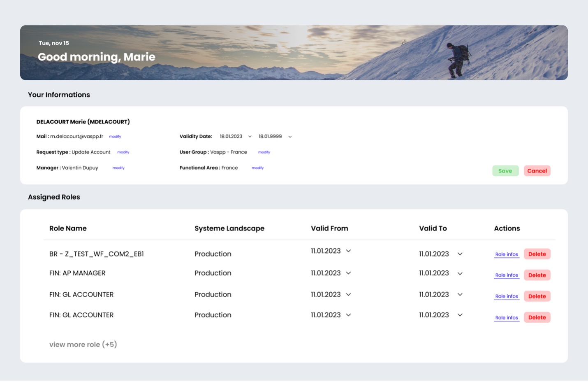Click modify next to Functional Area
This screenshot has height=382, width=588.
click(257, 168)
